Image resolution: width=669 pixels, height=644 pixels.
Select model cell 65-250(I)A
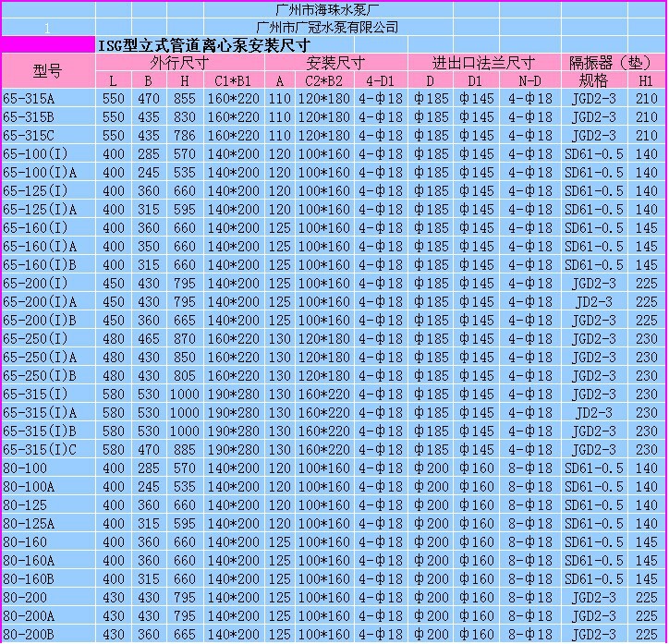[x=48, y=357]
